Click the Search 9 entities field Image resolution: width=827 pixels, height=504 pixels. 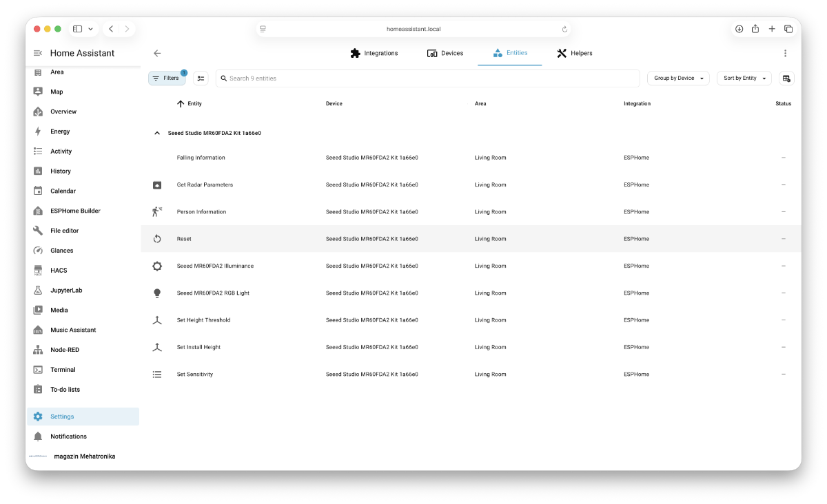tap(428, 78)
